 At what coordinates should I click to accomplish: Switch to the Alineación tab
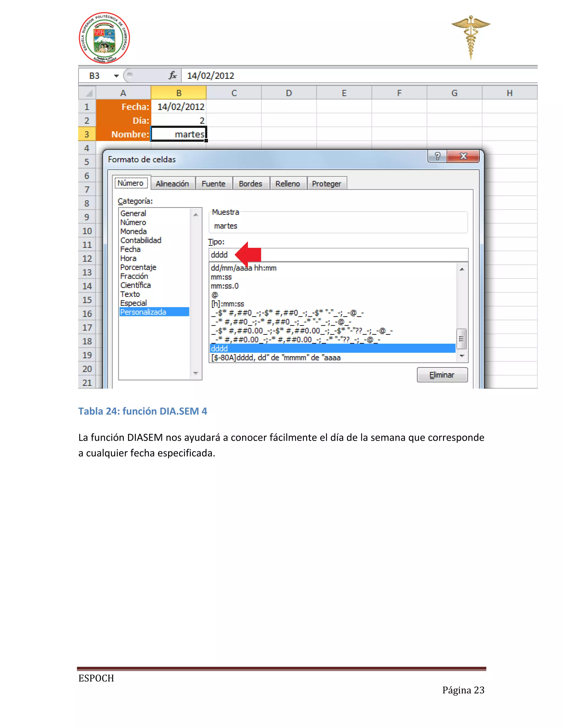(x=172, y=184)
